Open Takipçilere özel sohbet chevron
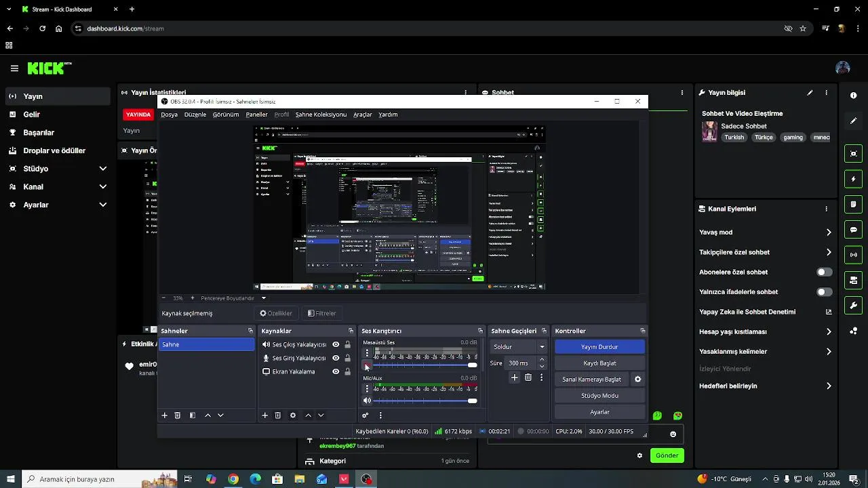This screenshot has height=488, width=868. pyautogui.click(x=829, y=252)
